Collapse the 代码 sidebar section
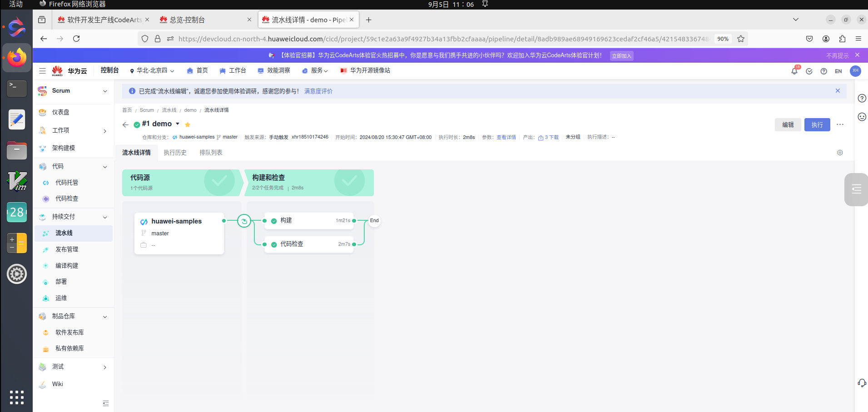The height and width of the screenshot is (412, 868). point(105,167)
